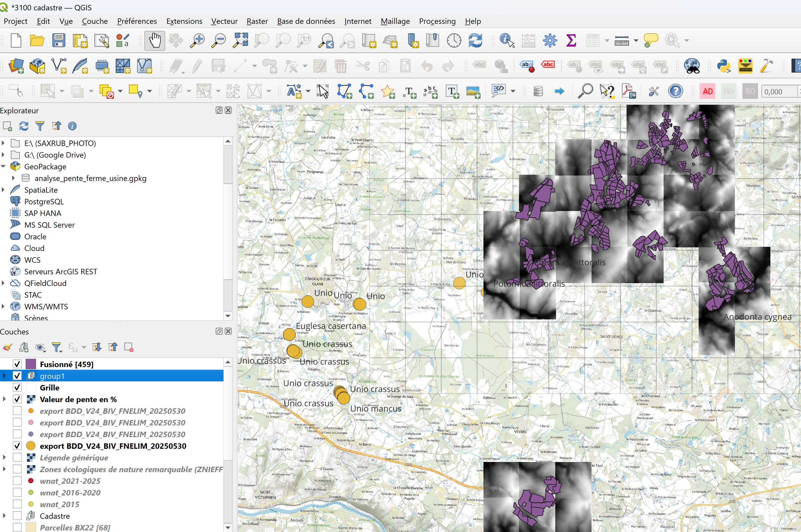Open the Project menu
Screen dimensions: 801x532
pos(15,21)
